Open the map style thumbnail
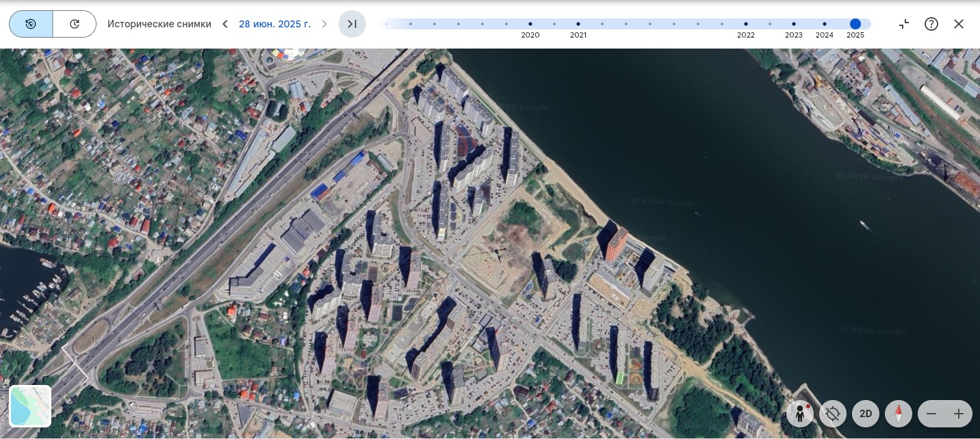 (31, 406)
